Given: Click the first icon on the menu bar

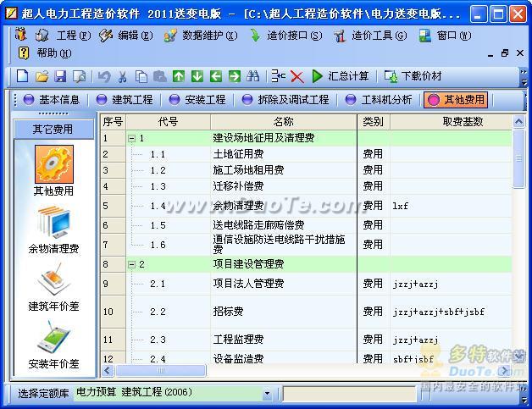Looking at the screenshot, I should click(21, 35).
